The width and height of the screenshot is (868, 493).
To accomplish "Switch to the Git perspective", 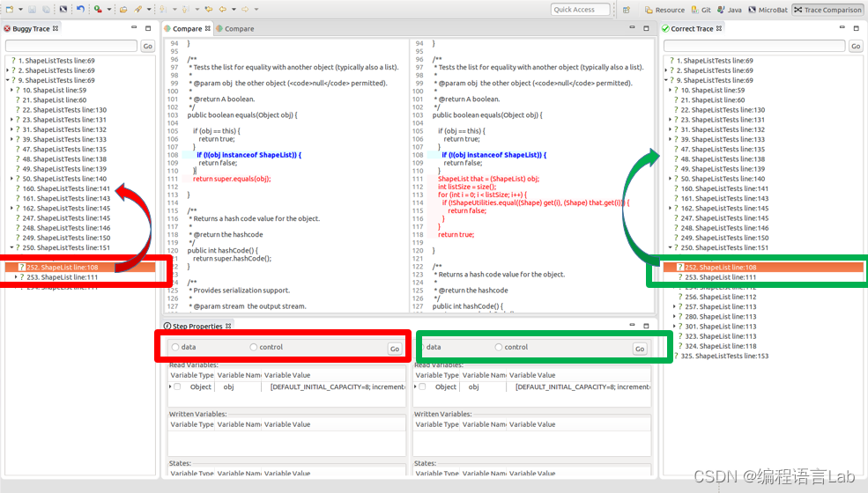I will [701, 10].
